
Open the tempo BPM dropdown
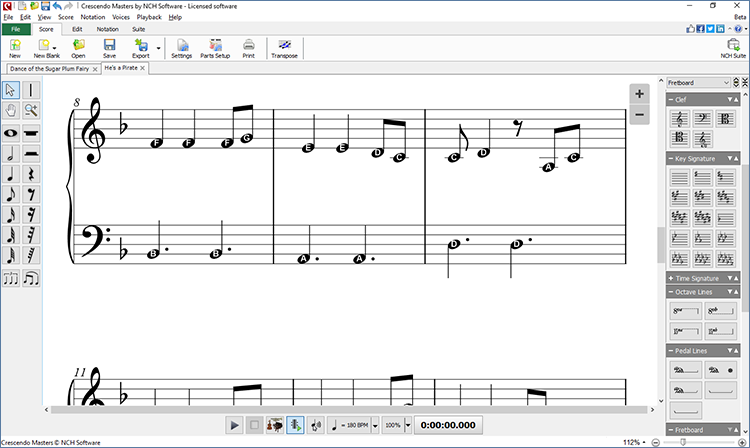pyautogui.click(x=374, y=425)
